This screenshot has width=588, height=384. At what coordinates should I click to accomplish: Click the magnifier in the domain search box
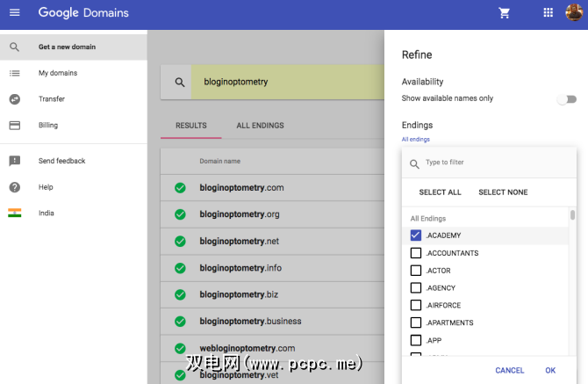tap(180, 83)
